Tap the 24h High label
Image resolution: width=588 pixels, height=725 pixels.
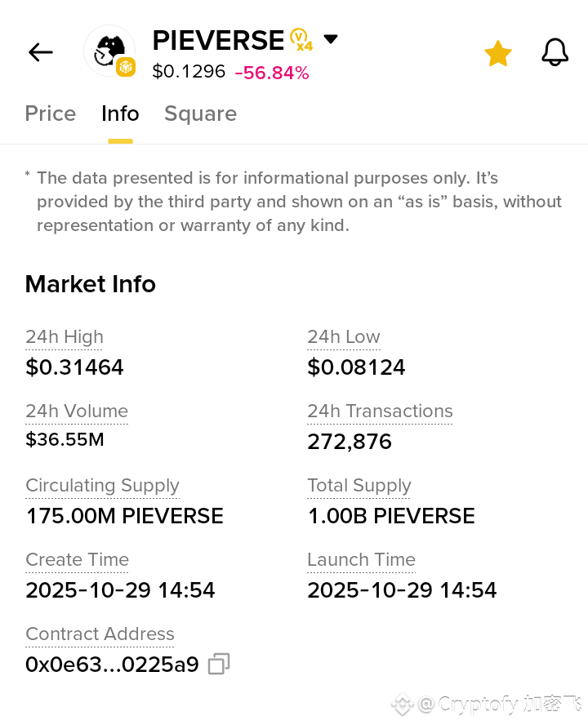click(65, 337)
